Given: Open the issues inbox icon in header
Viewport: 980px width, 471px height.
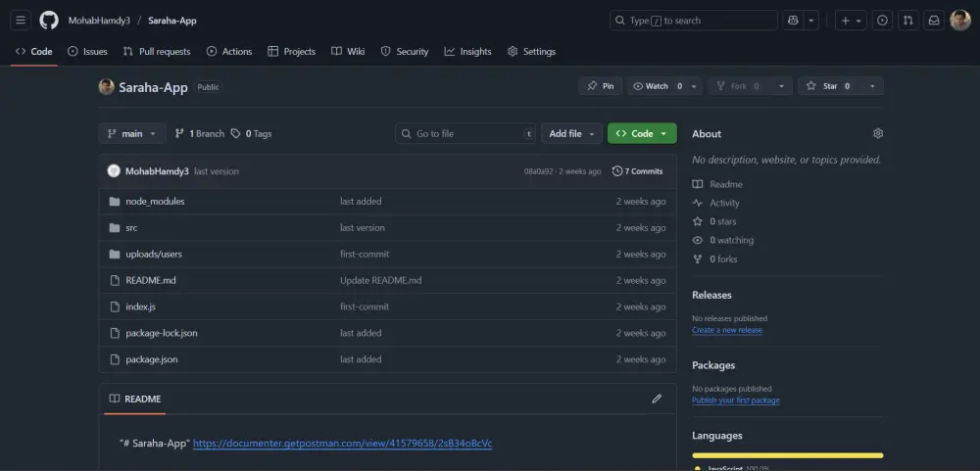Looking at the screenshot, I should click(x=882, y=20).
